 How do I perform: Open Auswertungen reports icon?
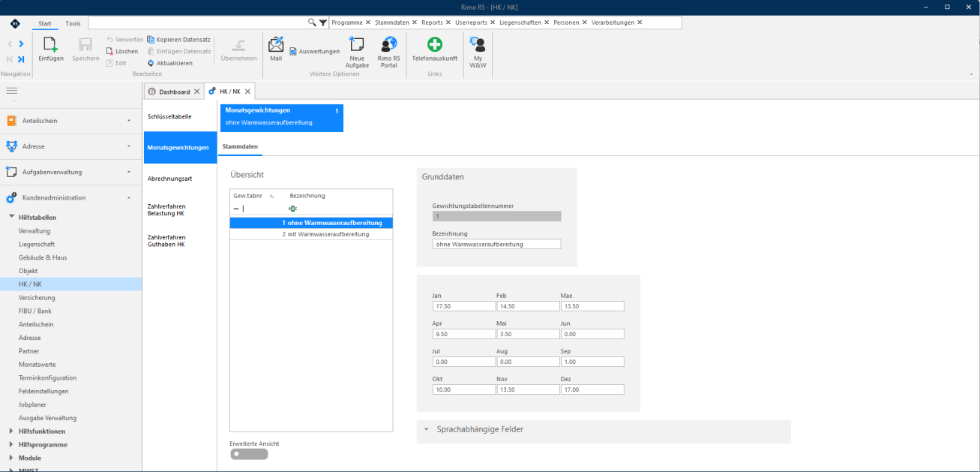pyautogui.click(x=292, y=51)
